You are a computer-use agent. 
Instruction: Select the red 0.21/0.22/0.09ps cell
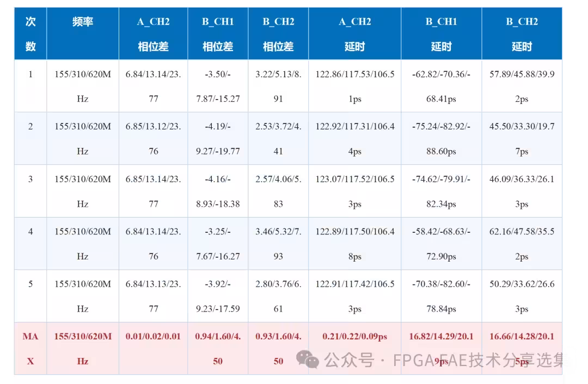click(x=355, y=349)
